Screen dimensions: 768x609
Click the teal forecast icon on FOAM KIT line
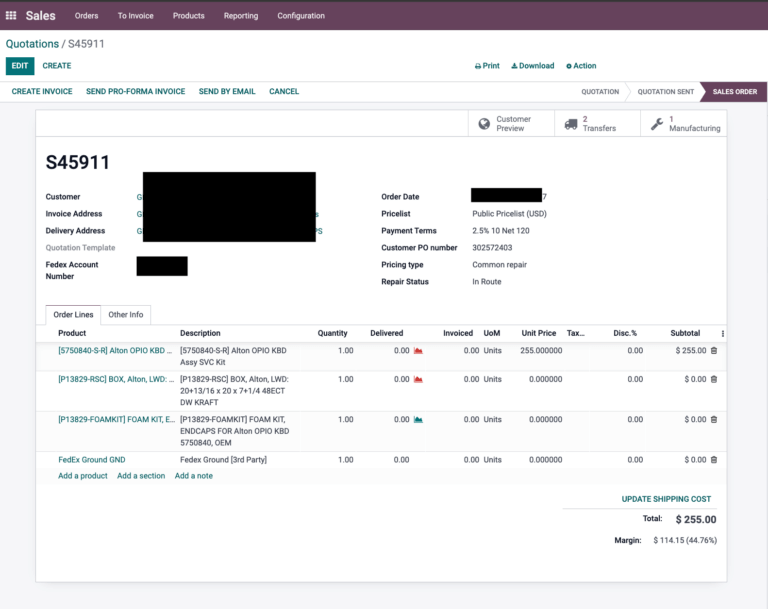(418, 420)
